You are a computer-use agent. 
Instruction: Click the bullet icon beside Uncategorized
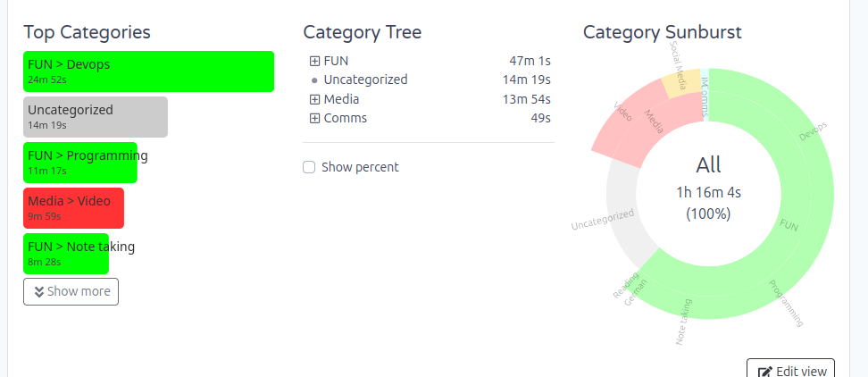tap(314, 80)
